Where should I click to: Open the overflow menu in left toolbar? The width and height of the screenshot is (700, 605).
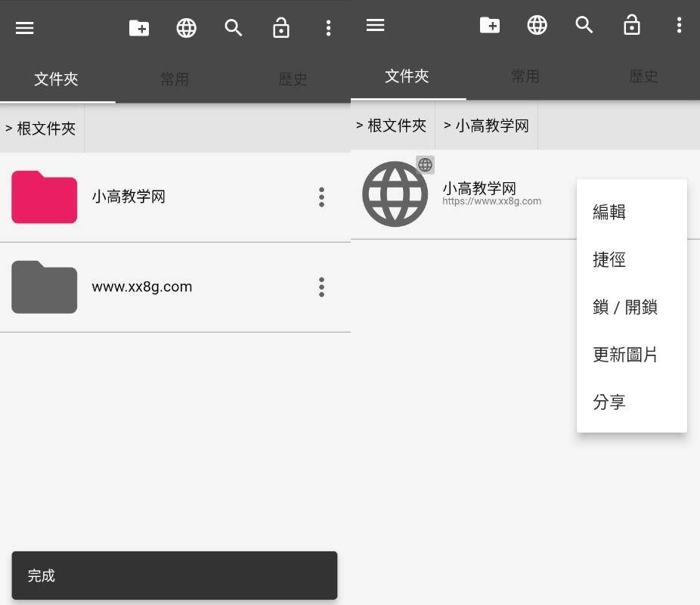click(x=329, y=28)
